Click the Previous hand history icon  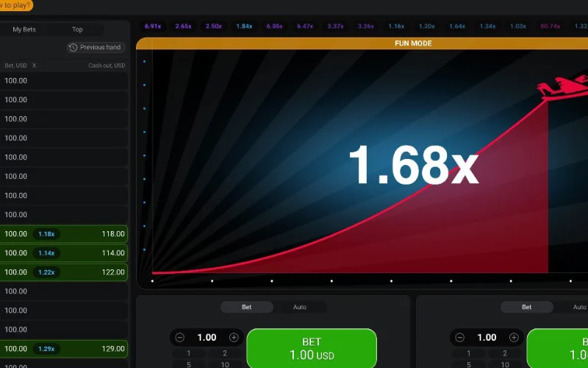click(73, 47)
